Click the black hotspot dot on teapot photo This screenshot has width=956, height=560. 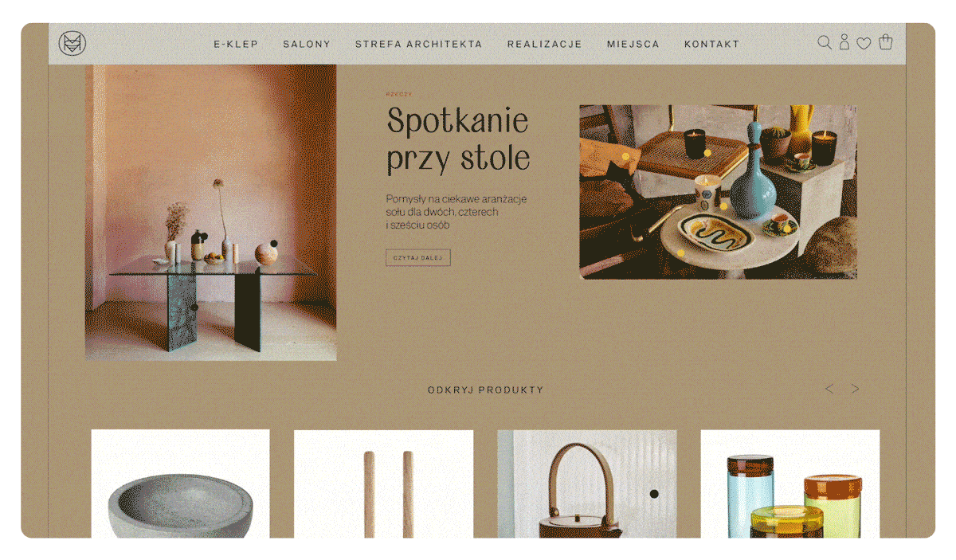(654, 494)
